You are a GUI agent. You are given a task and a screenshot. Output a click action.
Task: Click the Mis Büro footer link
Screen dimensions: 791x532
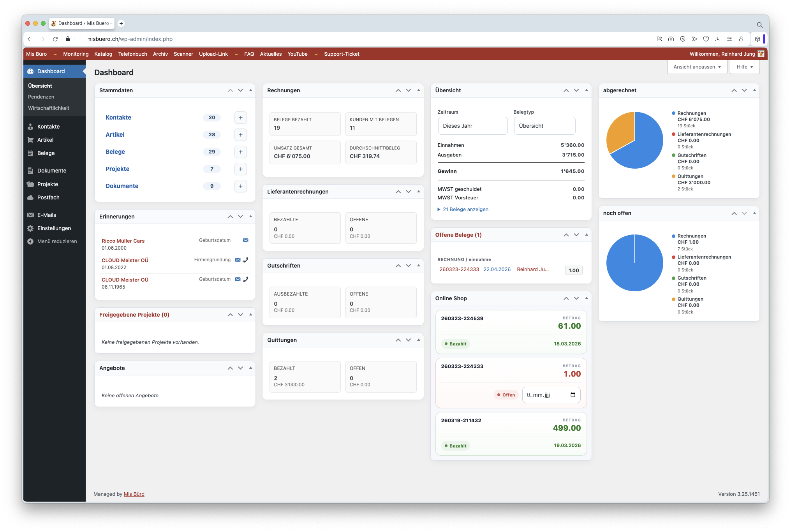click(x=134, y=494)
